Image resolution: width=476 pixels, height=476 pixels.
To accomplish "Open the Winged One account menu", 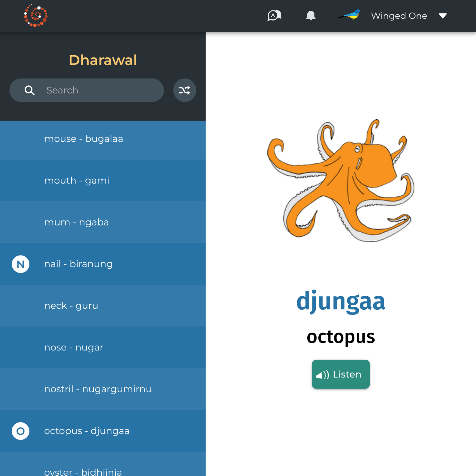I will point(399,16).
